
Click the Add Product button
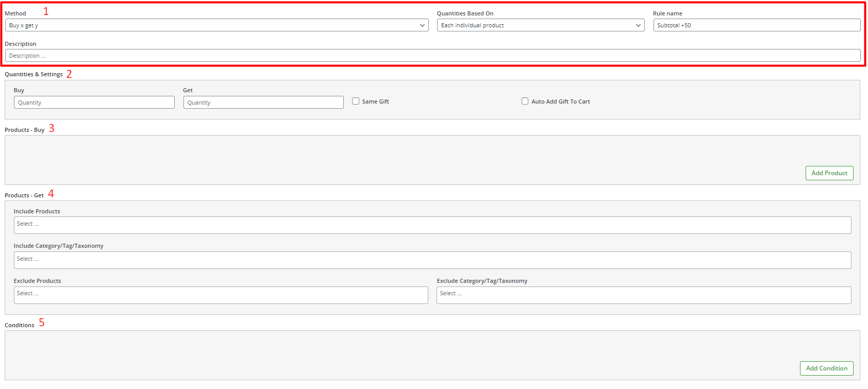point(829,173)
